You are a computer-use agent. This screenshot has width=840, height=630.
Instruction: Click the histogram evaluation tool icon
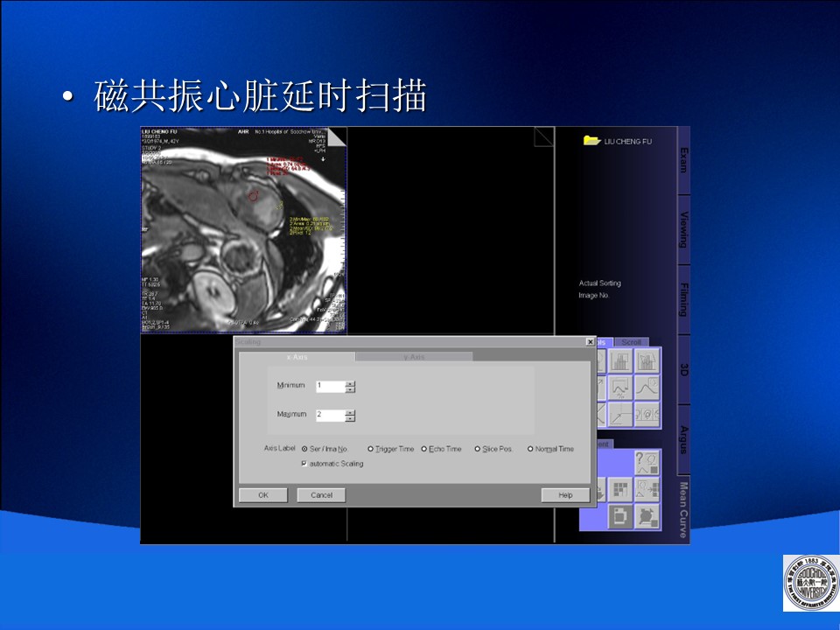(619, 360)
